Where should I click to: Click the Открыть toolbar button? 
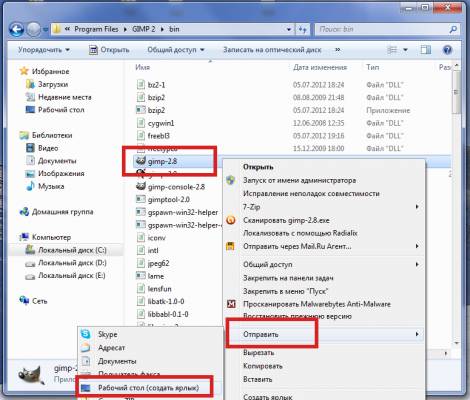click(109, 50)
